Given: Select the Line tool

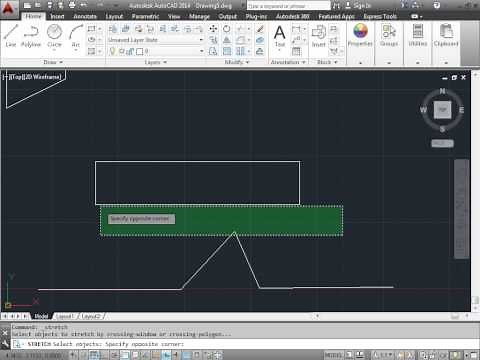Looking at the screenshot, I should 11,35.
